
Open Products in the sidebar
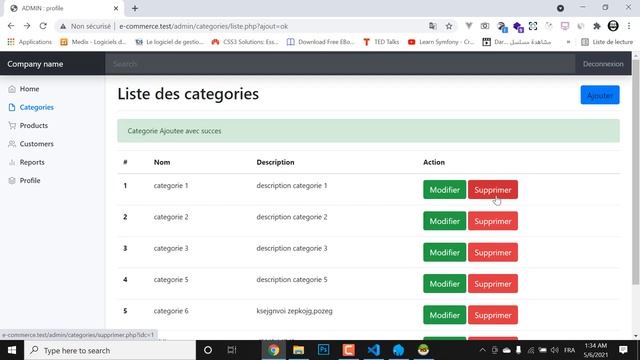pos(33,126)
